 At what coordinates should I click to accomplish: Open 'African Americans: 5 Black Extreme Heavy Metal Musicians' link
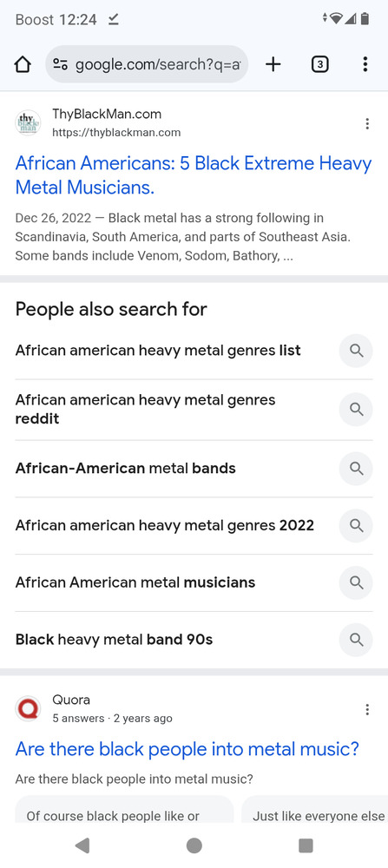(194, 175)
